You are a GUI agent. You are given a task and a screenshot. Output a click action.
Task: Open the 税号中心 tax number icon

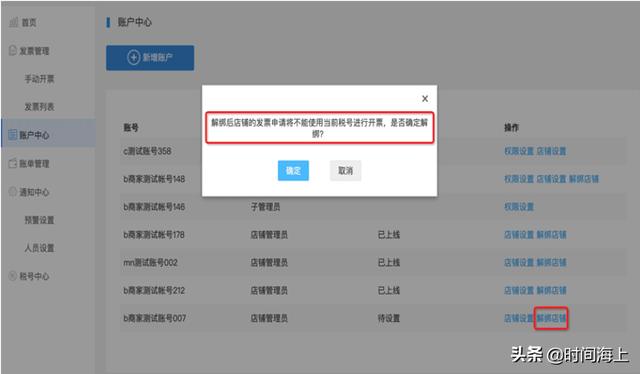(x=13, y=276)
